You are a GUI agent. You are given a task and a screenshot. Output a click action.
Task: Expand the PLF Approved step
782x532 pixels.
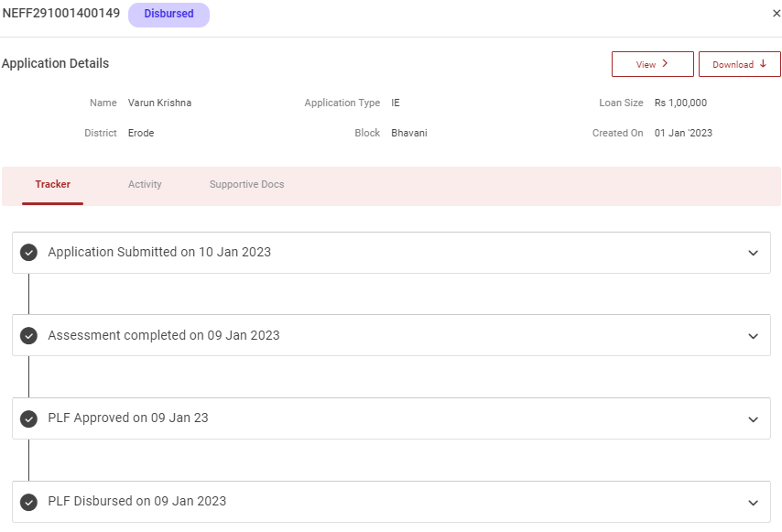click(753, 419)
